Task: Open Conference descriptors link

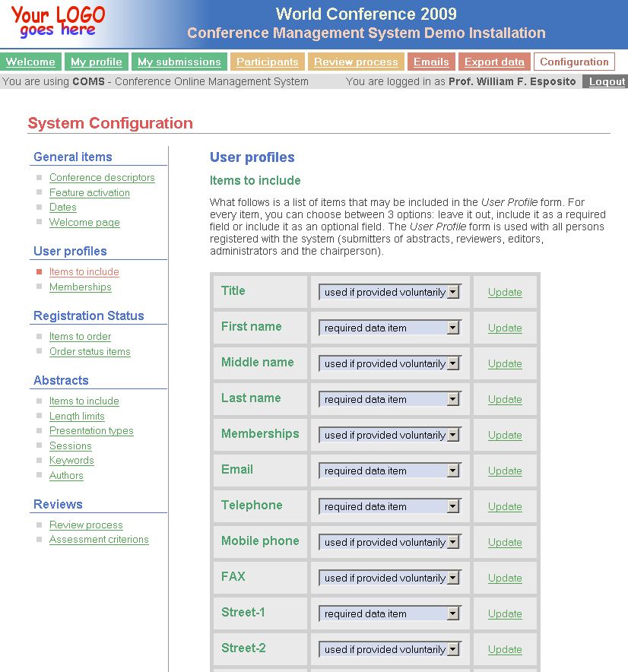Action: (102, 177)
